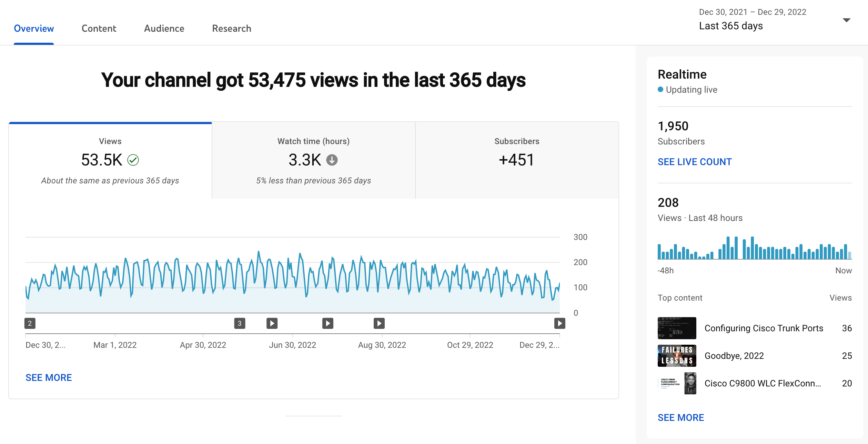
Task: Click Cisco C9800 WLC FlexConn... title
Action: coord(763,383)
